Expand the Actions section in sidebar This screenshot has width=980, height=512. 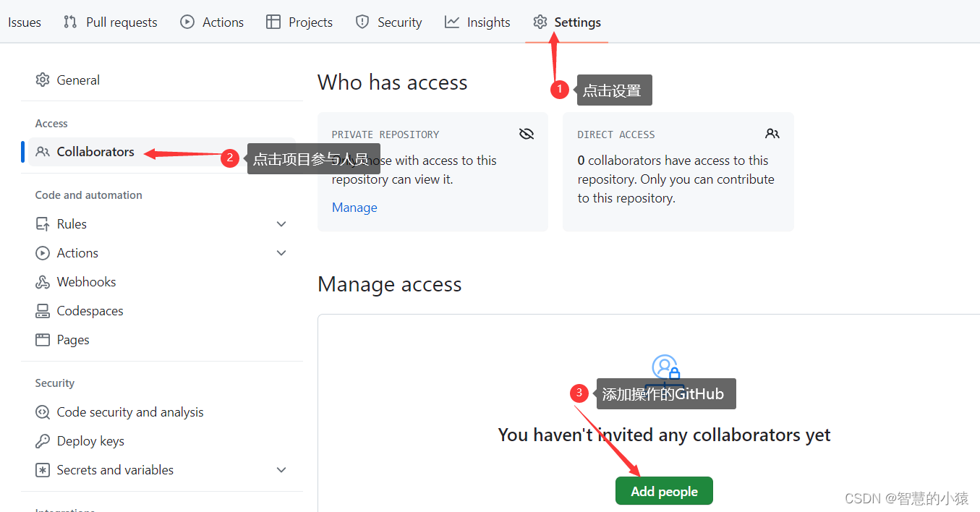(x=281, y=253)
